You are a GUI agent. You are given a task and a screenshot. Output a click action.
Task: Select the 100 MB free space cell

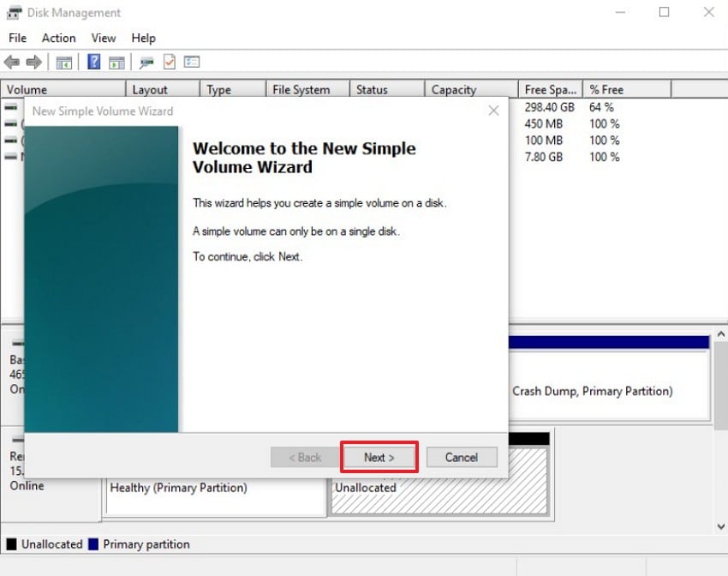pos(544,141)
